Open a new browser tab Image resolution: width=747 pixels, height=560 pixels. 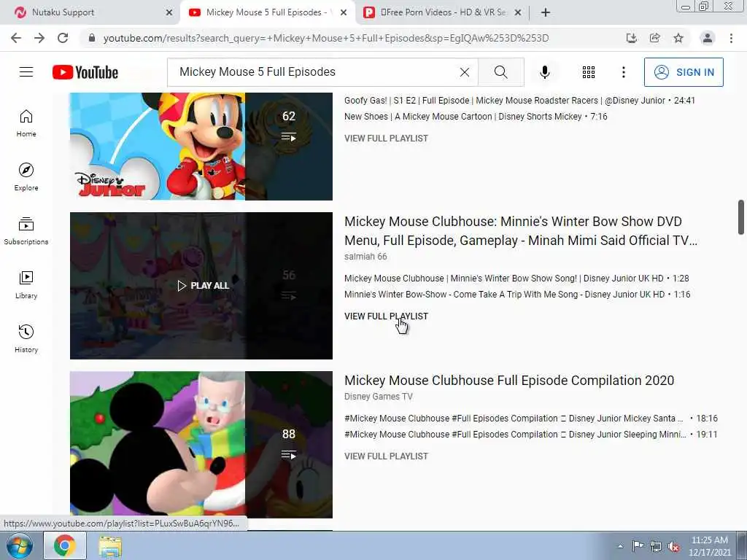(546, 12)
